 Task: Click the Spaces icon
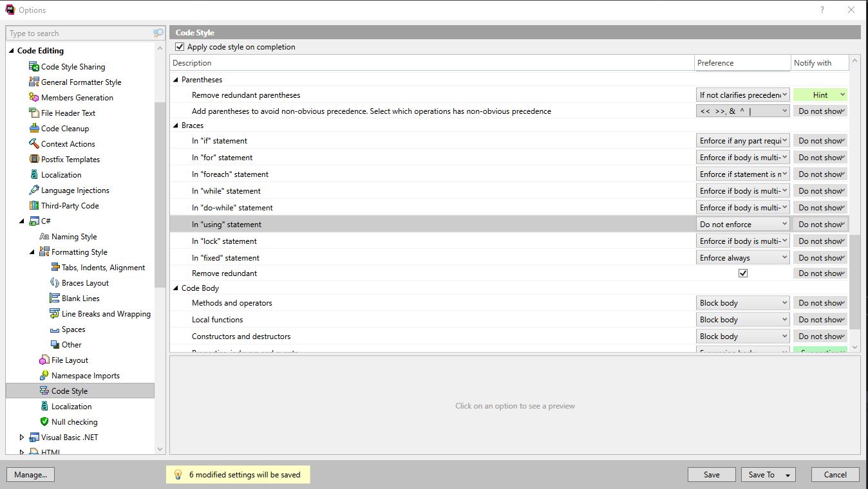[55, 329]
